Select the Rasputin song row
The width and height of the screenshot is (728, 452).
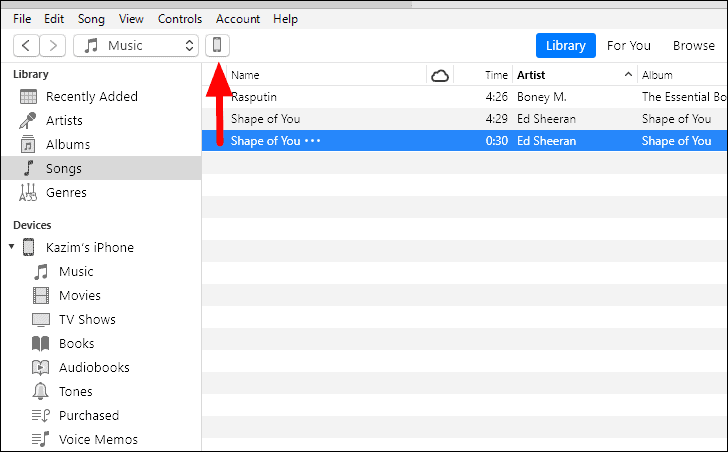(x=464, y=97)
